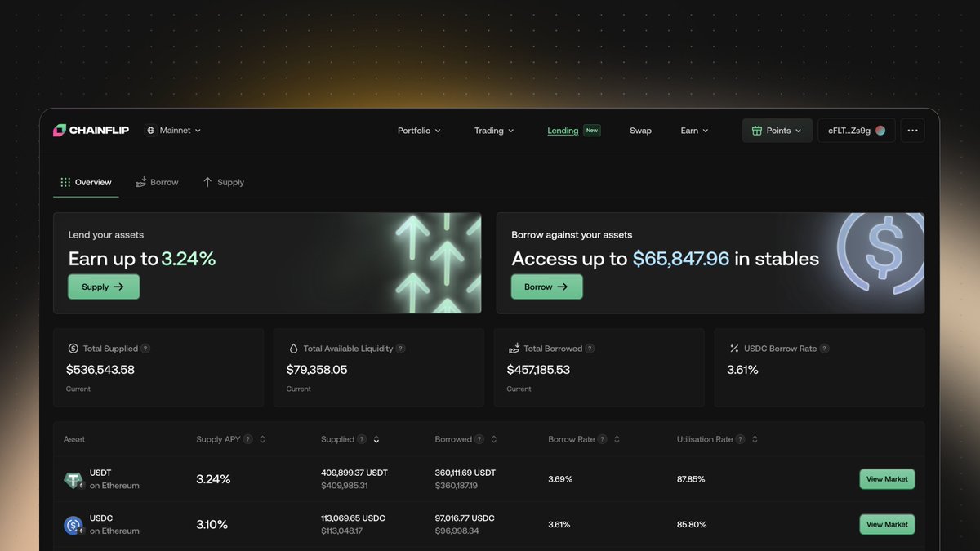Click the Total Available Liquidity info icon

pyautogui.click(x=400, y=349)
